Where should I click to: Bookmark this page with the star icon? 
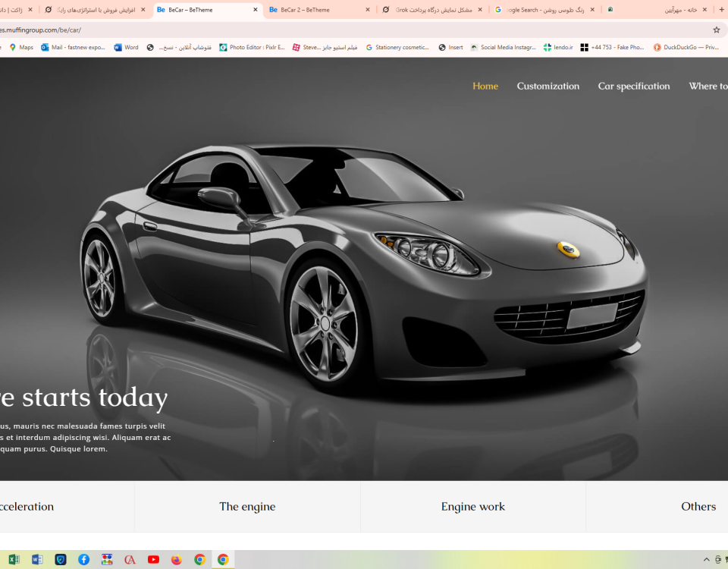pyautogui.click(x=716, y=30)
